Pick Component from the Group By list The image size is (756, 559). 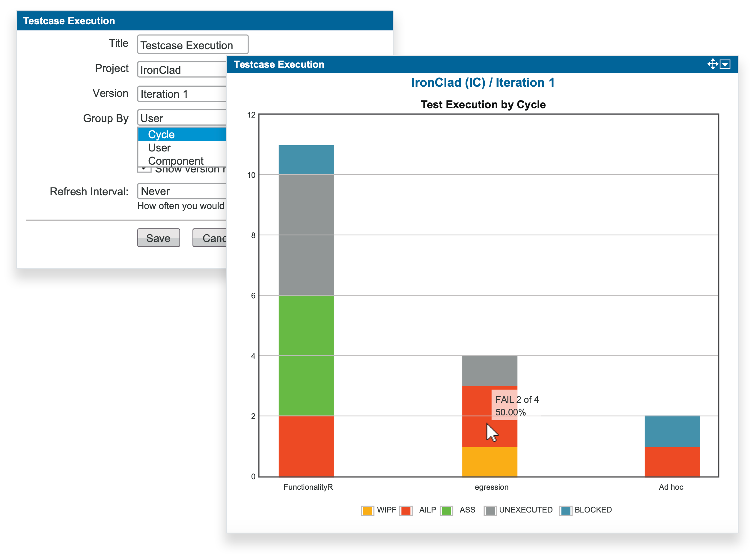176,160
